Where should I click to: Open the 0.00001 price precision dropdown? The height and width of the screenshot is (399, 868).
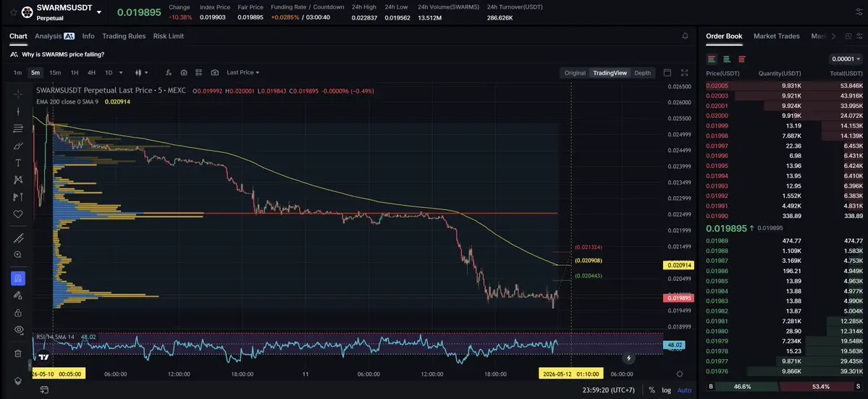(846, 59)
